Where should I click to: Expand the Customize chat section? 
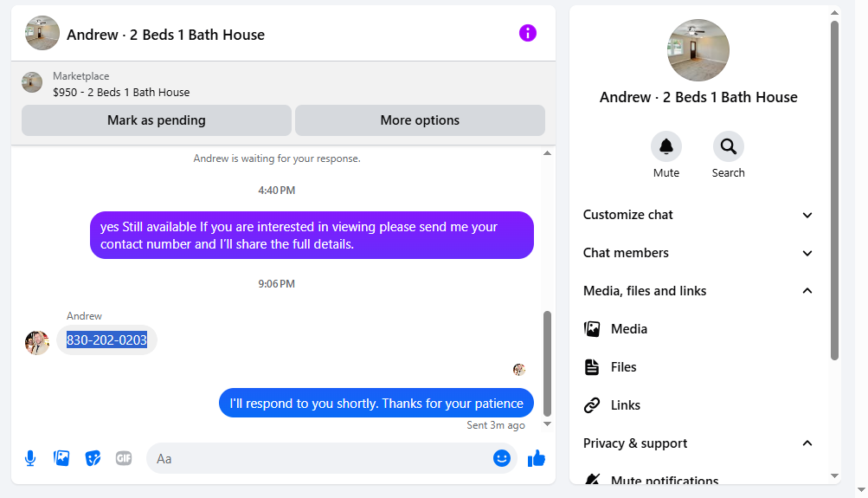(698, 215)
